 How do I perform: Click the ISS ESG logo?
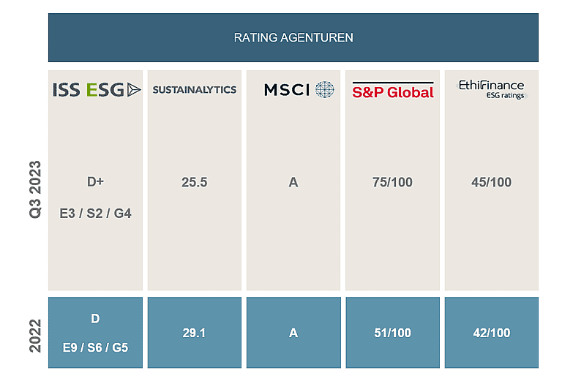[x=97, y=89]
